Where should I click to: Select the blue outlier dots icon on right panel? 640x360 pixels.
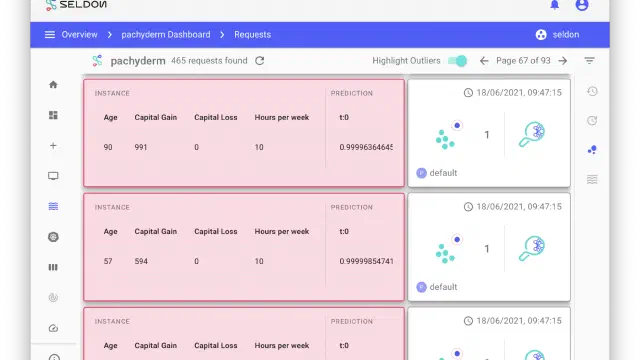tap(592, 150)
